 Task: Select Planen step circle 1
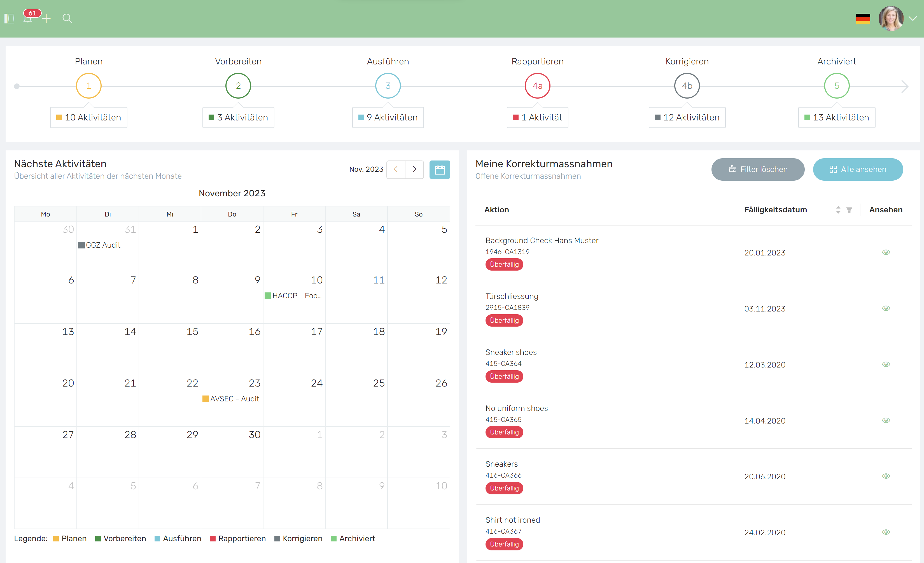click(x=88, y=86)
